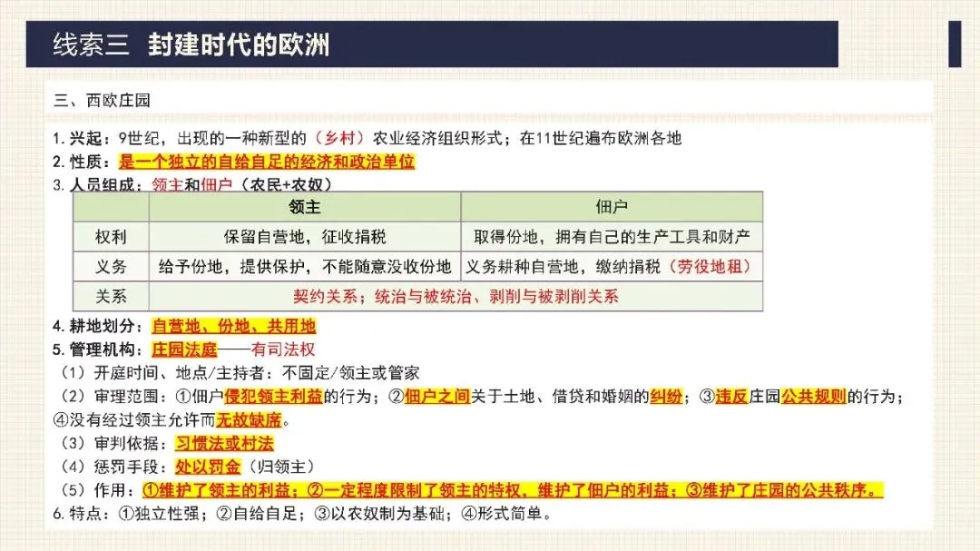Image resolution: width=980 pixels, height=551 pixels.
Task: Click highlighted text 公共规则
Action: pyautogui.click(x=814, y=397)
